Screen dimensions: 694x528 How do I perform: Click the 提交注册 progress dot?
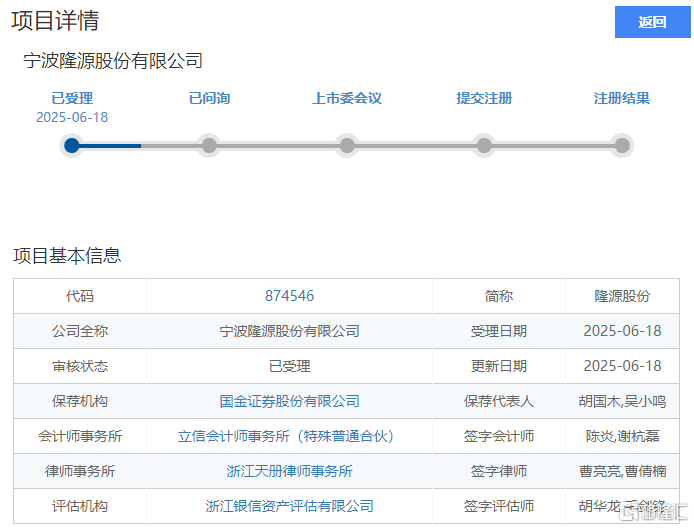coord(484,145)
